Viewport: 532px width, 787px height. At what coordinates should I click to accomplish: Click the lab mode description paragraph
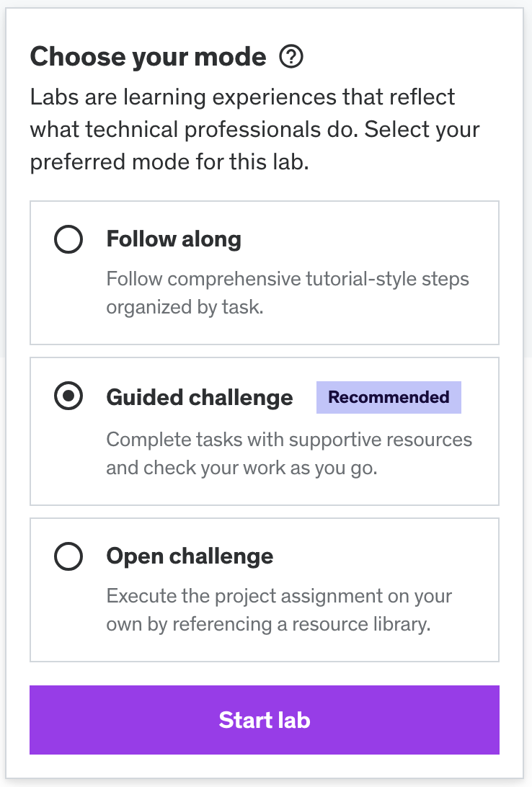pos(255,129)
